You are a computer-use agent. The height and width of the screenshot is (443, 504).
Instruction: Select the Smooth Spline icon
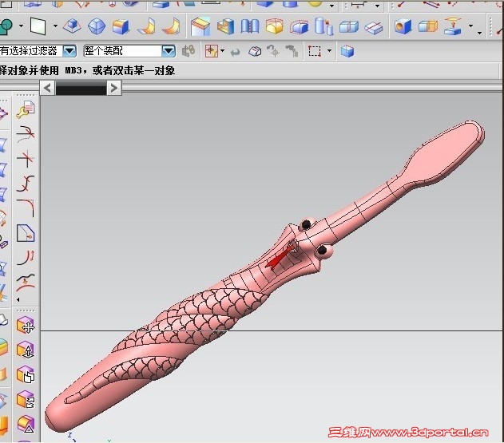(26, 283)
